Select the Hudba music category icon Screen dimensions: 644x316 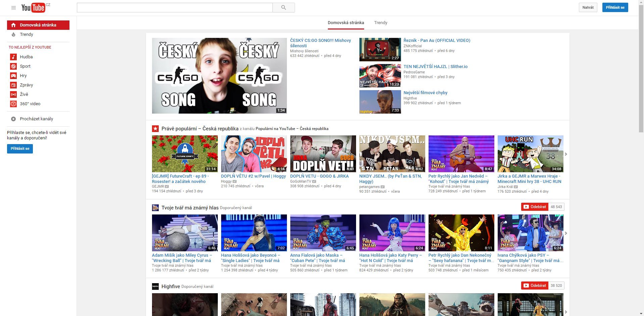(13, 57)
